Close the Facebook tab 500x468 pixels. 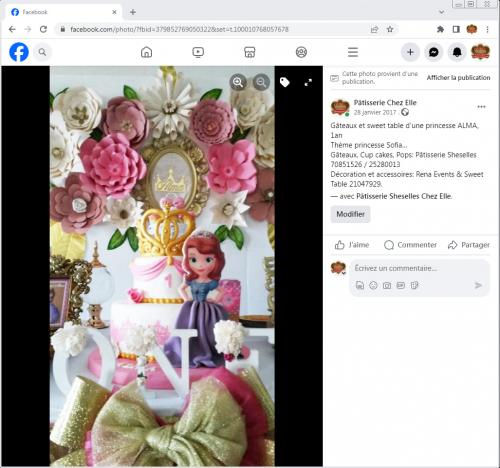click(114, 12)
